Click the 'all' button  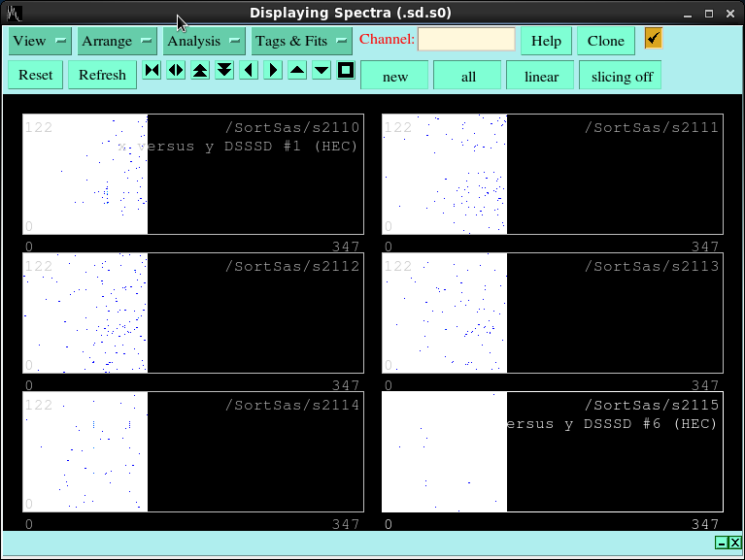(468, 76)
